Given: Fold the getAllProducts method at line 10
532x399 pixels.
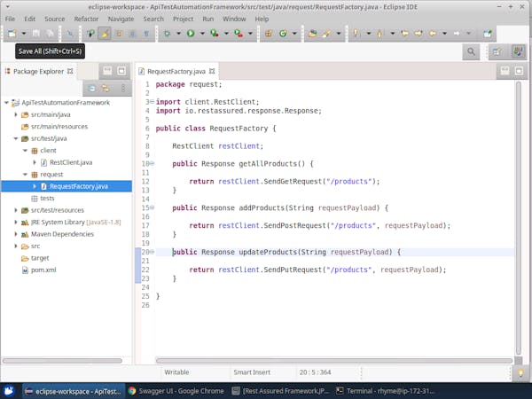Looking at the screenshot, I should click(152, 164).
